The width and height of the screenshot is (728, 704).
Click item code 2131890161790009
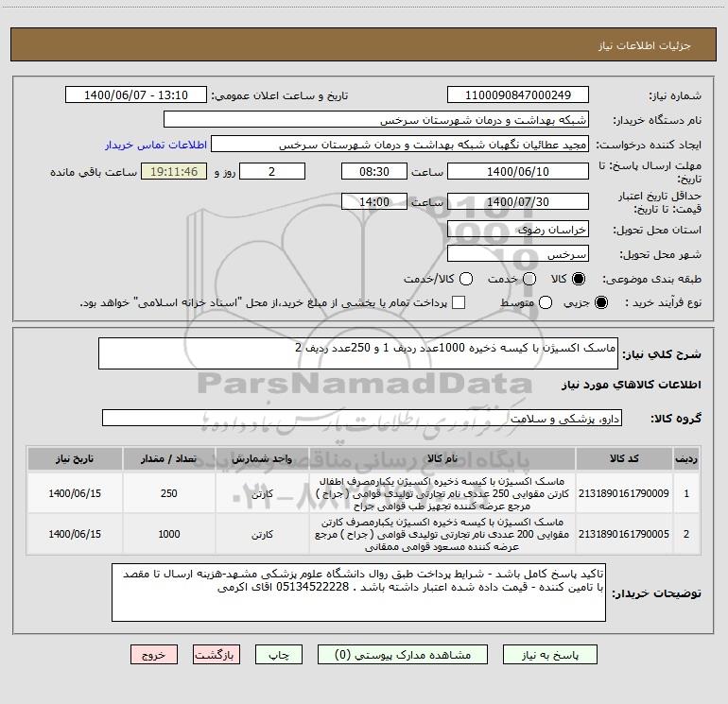(624, 493)
